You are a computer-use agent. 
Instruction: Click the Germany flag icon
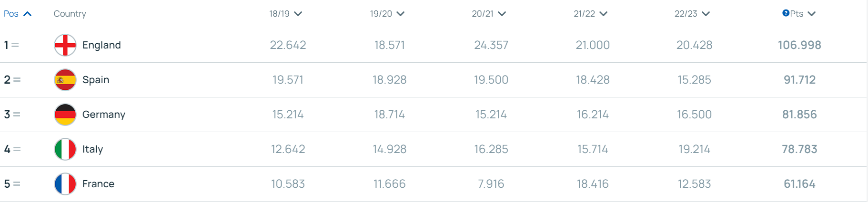point(65,115)
